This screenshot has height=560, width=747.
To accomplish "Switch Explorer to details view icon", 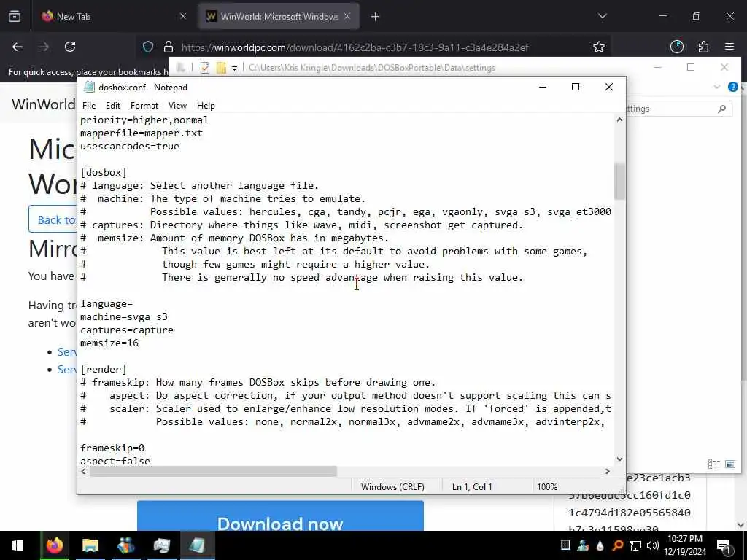I will pyautogui.click(x=713, y=464).
